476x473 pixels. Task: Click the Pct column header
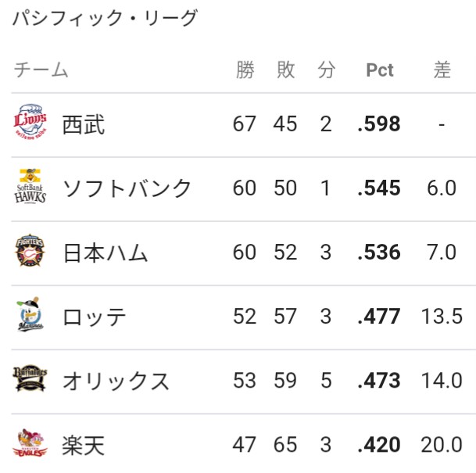[379, 70]
